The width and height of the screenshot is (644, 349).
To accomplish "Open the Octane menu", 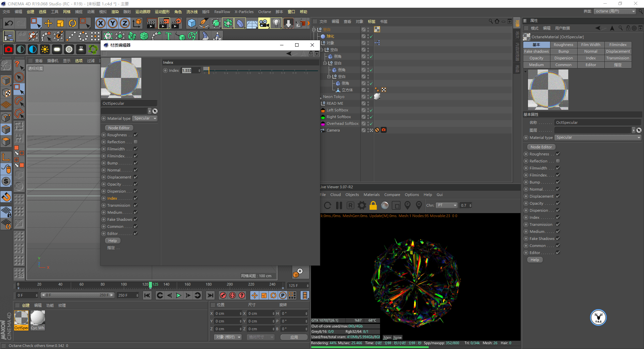I will click(x=264, y=12).
